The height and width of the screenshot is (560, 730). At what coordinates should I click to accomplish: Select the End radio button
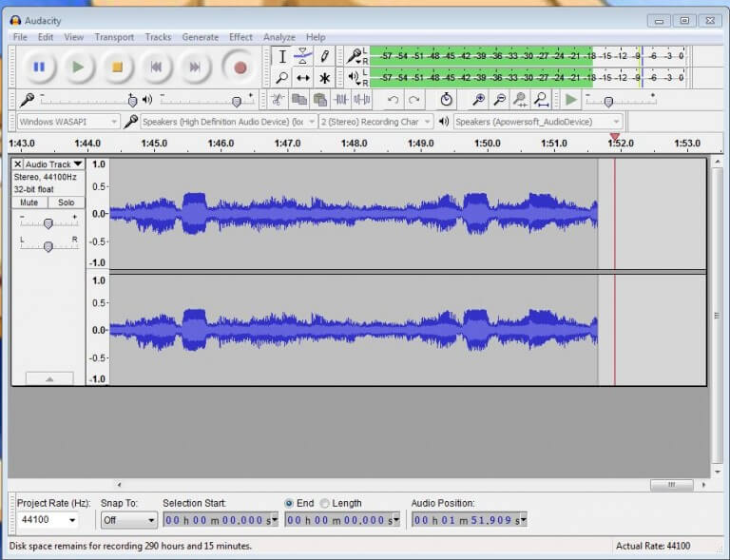coord(289,503)
